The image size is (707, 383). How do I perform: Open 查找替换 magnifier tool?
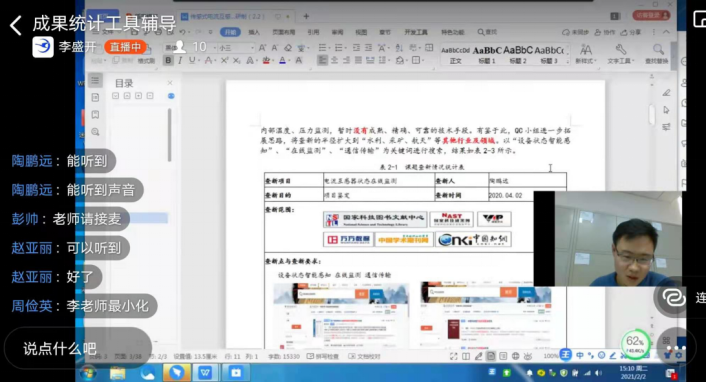pyautogui.click(x=658, y=50)
